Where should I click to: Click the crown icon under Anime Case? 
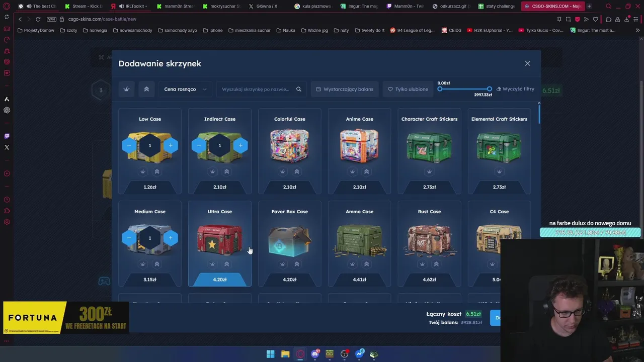353,171
